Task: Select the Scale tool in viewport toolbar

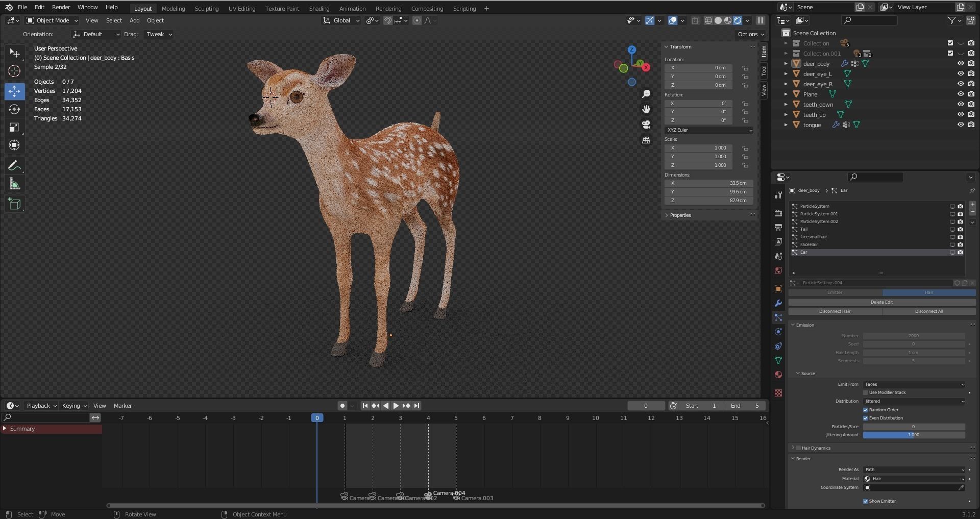Action: coord(14,127)
